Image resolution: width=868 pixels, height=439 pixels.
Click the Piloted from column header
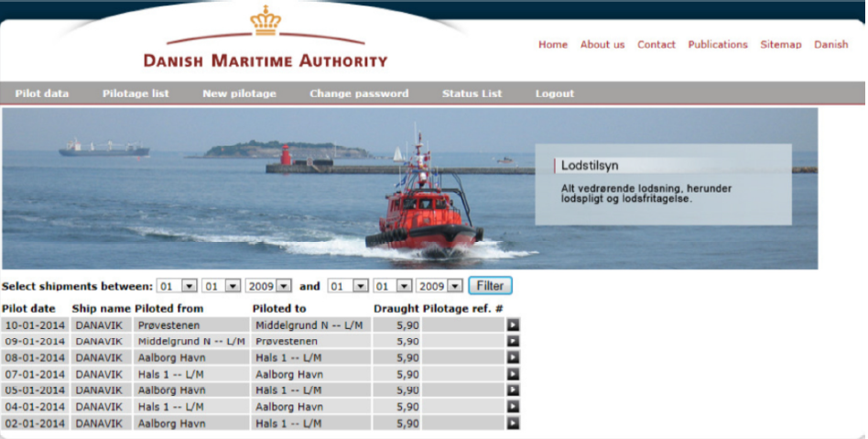coord(169,309)
